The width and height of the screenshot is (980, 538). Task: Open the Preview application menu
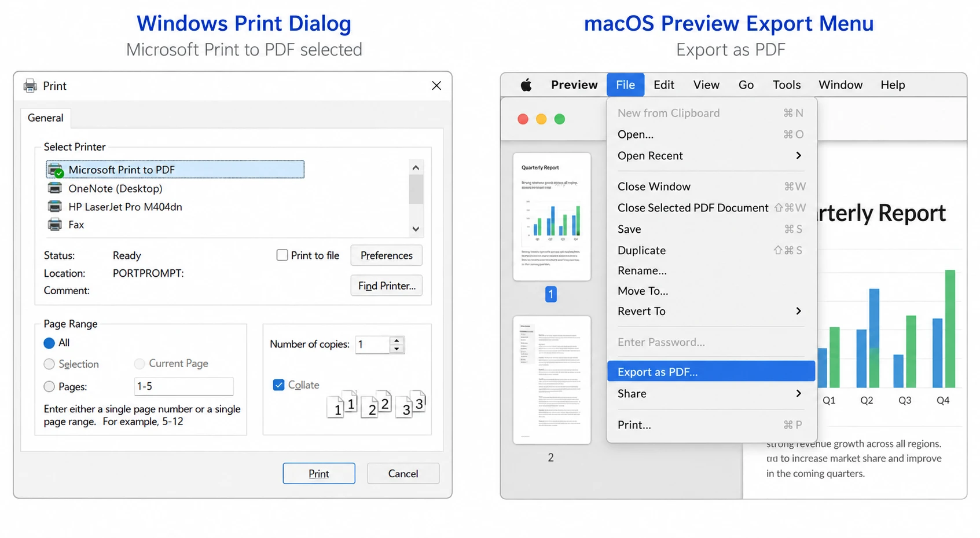click(x=574, y=85)
